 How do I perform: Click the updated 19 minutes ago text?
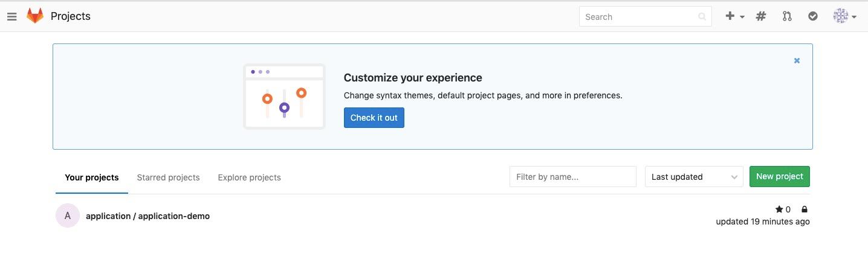763,221
